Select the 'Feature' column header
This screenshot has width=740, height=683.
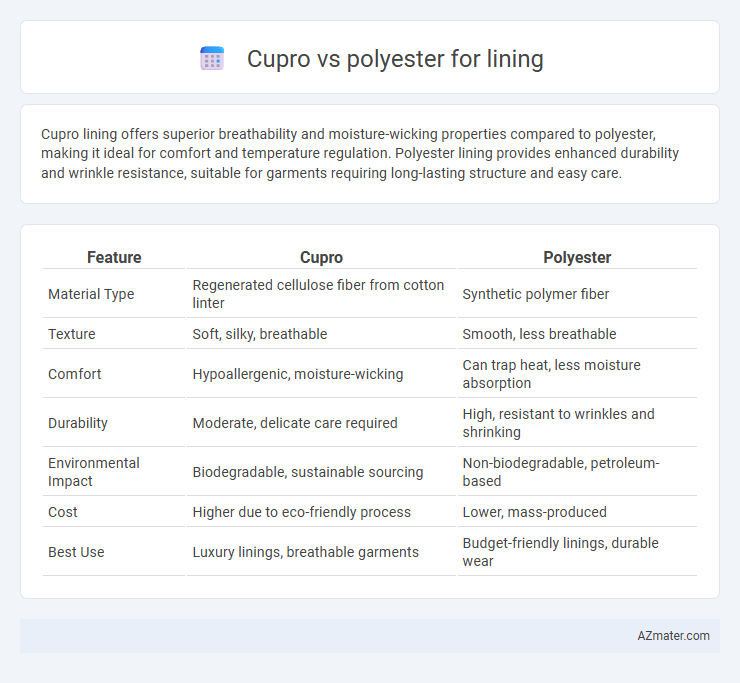(x=114, y=257)
